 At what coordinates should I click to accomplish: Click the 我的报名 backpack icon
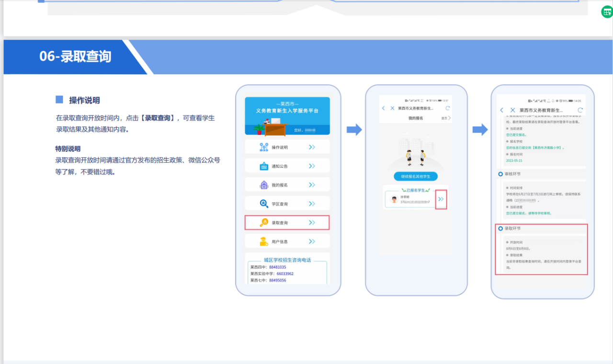coord(264,185)
